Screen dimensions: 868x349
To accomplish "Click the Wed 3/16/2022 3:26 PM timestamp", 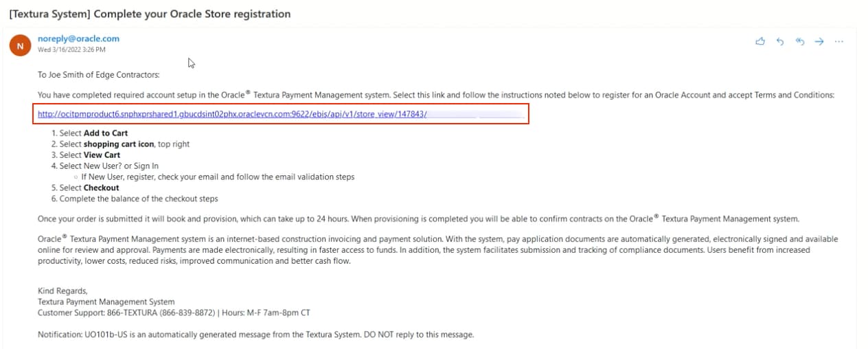I will [x=71, y=50].
